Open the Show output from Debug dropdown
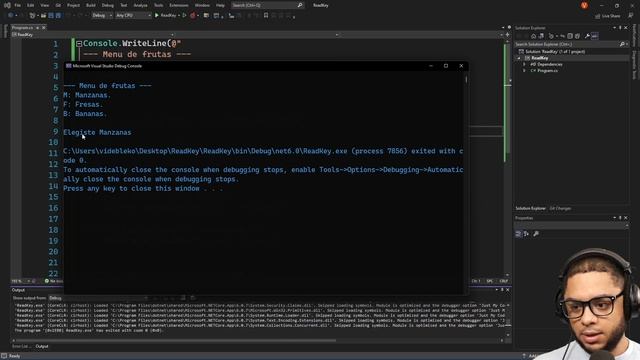Image resolution: width=640 pixels, height=360 pixels. click(x=98, y=298)
